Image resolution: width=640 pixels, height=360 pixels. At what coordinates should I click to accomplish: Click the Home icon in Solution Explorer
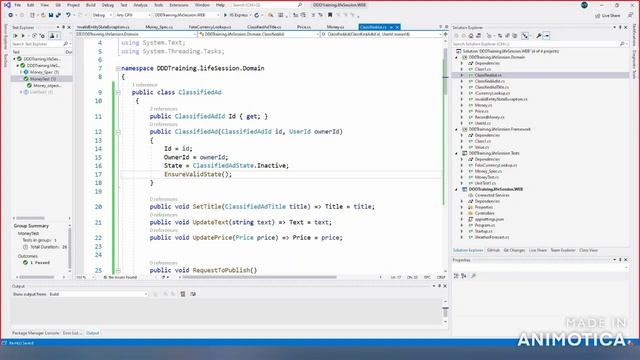471,36
